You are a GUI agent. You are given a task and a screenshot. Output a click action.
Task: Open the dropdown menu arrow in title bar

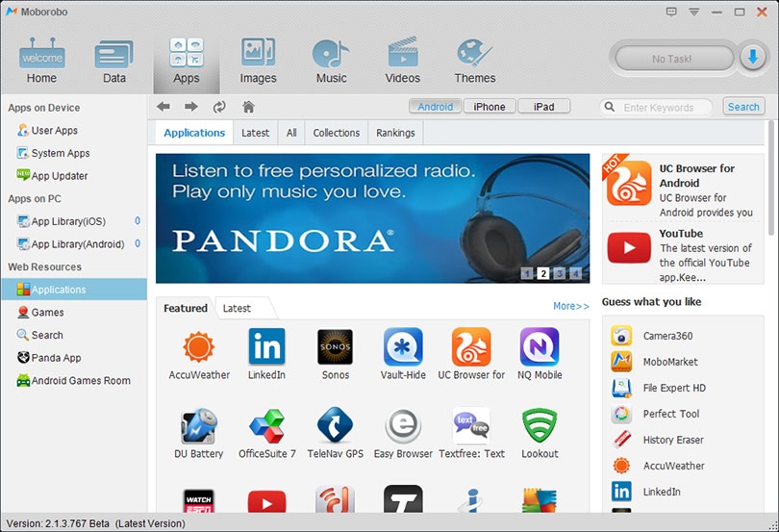pos(694,12)
